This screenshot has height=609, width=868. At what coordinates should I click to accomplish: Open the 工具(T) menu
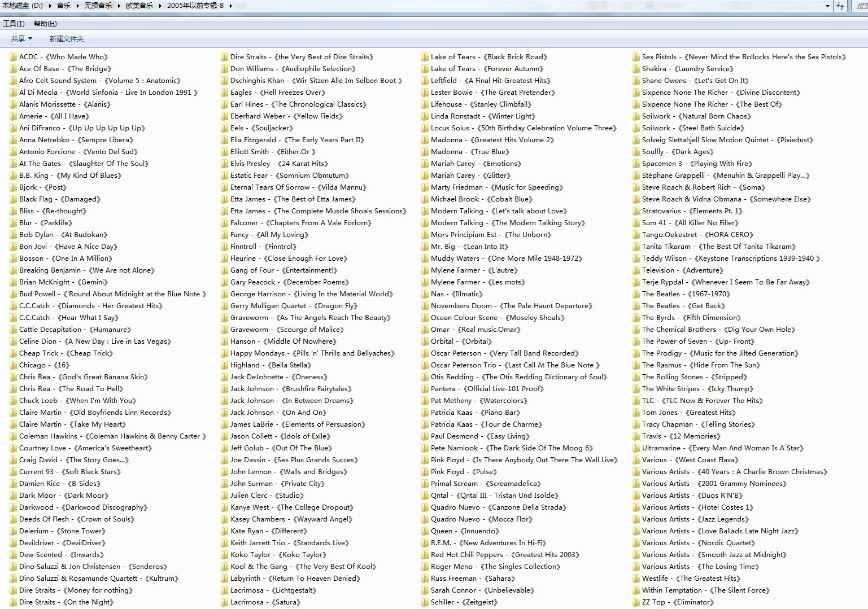tap(14, 24)
